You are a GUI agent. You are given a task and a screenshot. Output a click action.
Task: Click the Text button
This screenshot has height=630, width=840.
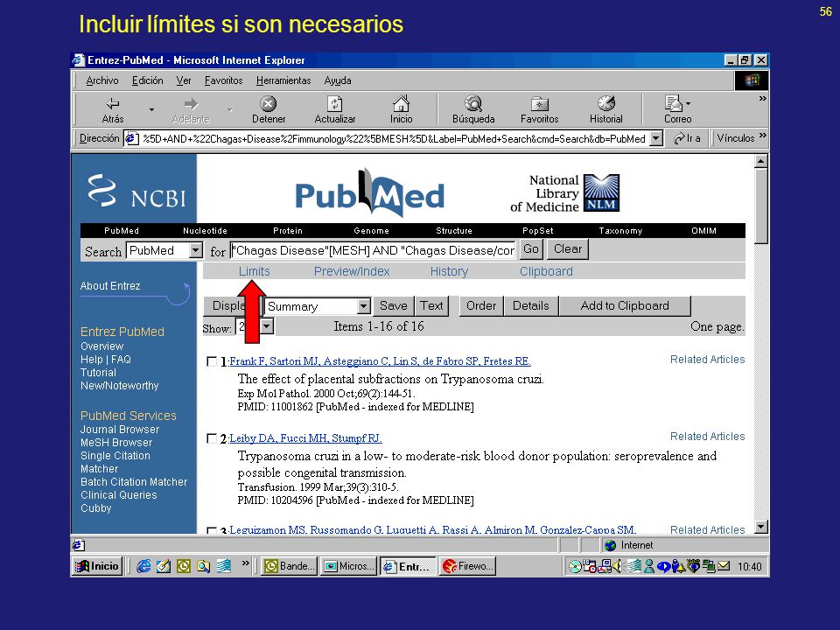(x=431, y=306)
